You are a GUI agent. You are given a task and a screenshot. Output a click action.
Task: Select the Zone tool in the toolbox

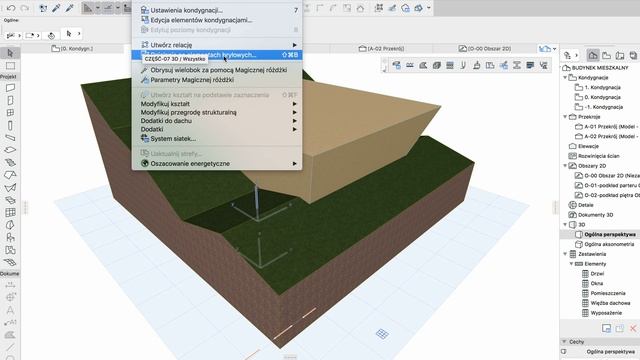[10, 250]
